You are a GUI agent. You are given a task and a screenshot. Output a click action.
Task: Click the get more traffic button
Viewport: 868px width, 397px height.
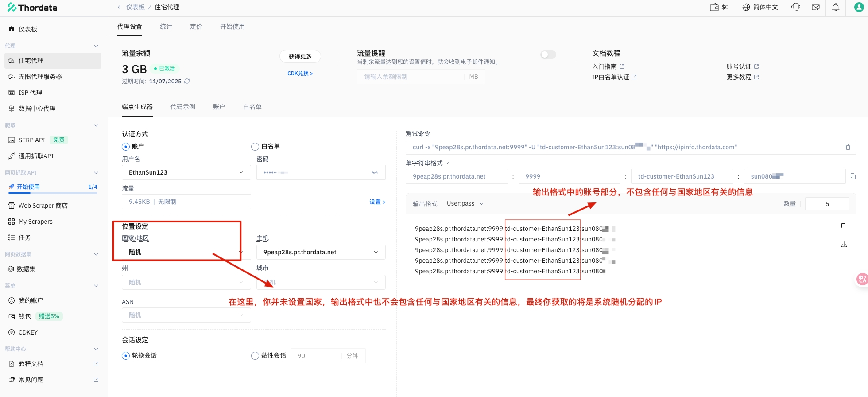(300, 56)
